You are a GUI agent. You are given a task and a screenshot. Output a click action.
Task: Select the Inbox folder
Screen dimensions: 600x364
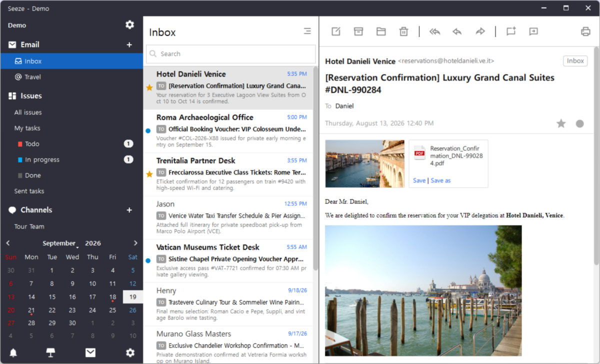pos(71,61)
